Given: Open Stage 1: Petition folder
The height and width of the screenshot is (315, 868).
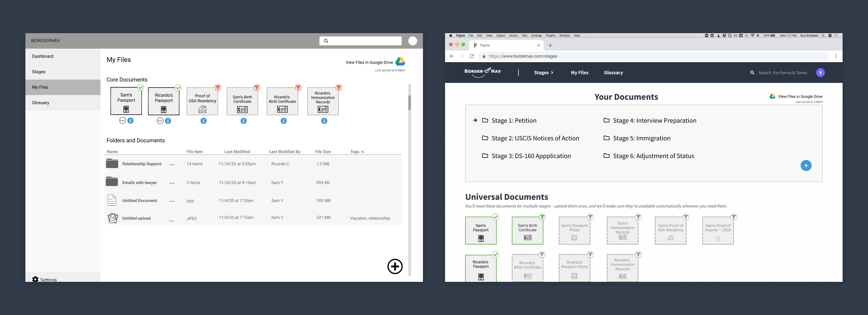Looking at the screenshot, I should coord(509,120).
